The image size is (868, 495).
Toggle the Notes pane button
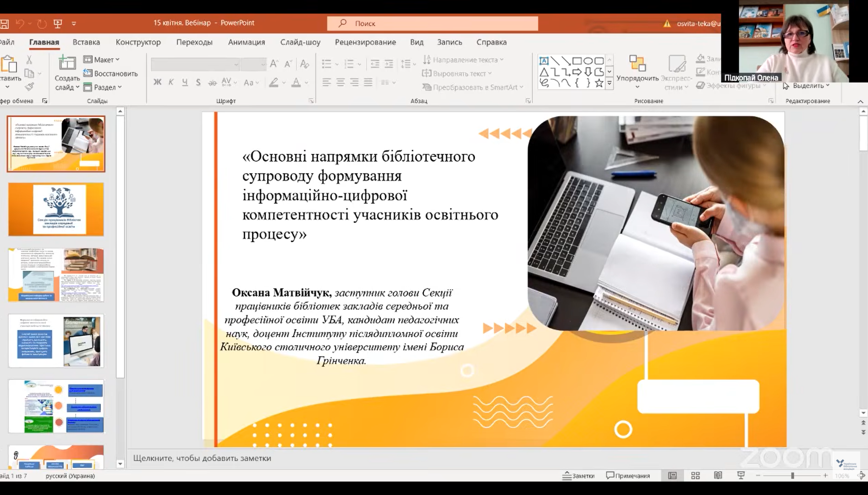pyautogui.click(x=579, y=476)
